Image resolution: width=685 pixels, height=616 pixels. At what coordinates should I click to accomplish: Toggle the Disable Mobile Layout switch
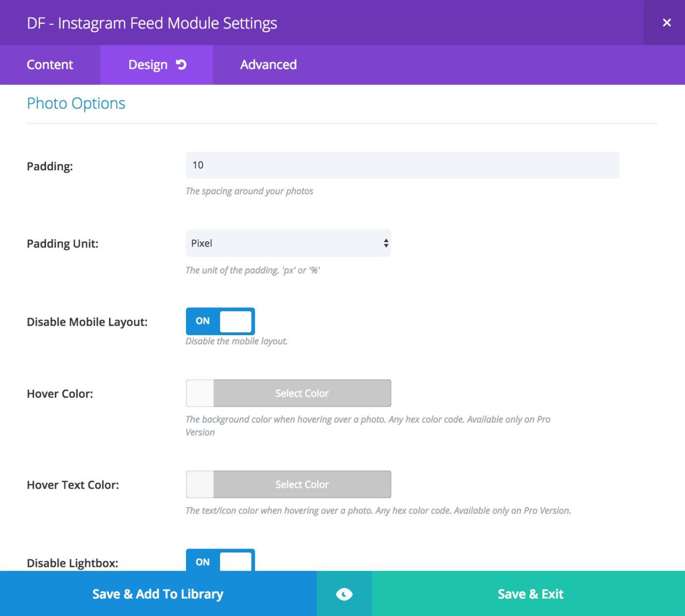220,321
